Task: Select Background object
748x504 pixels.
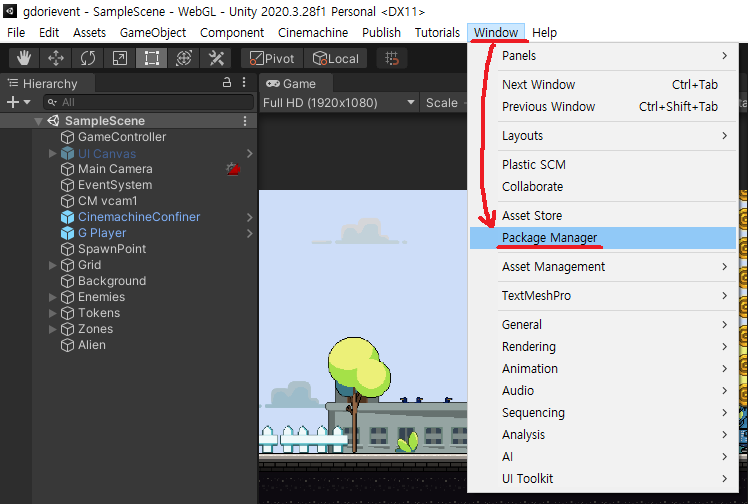Action: coord(112,281)
